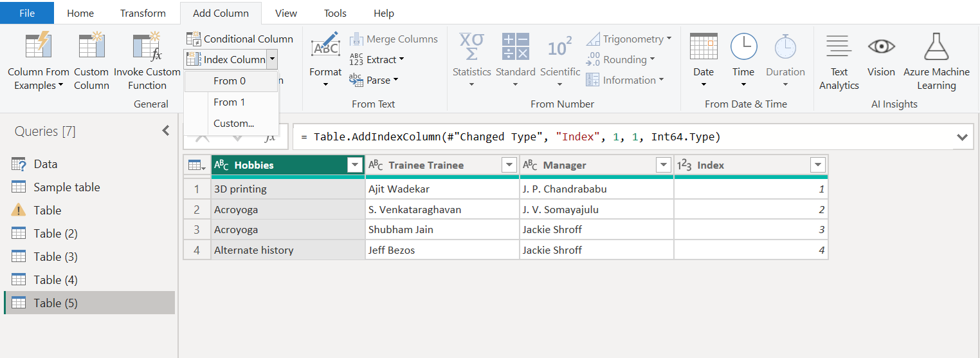Click the cell "Alternate history"
Image resolution: width=980 pixels, height=358 pixels.
(x=288, y=250)
